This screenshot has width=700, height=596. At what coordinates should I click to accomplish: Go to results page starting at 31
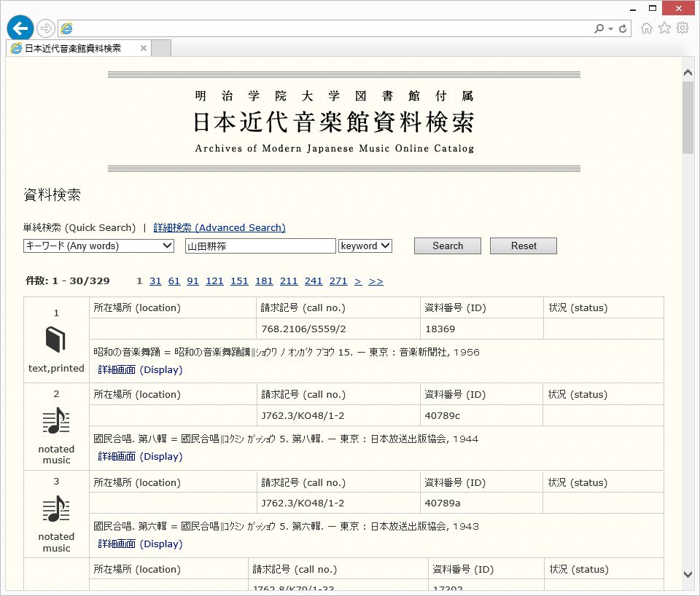pyautogui.click(x=155, y=281)
